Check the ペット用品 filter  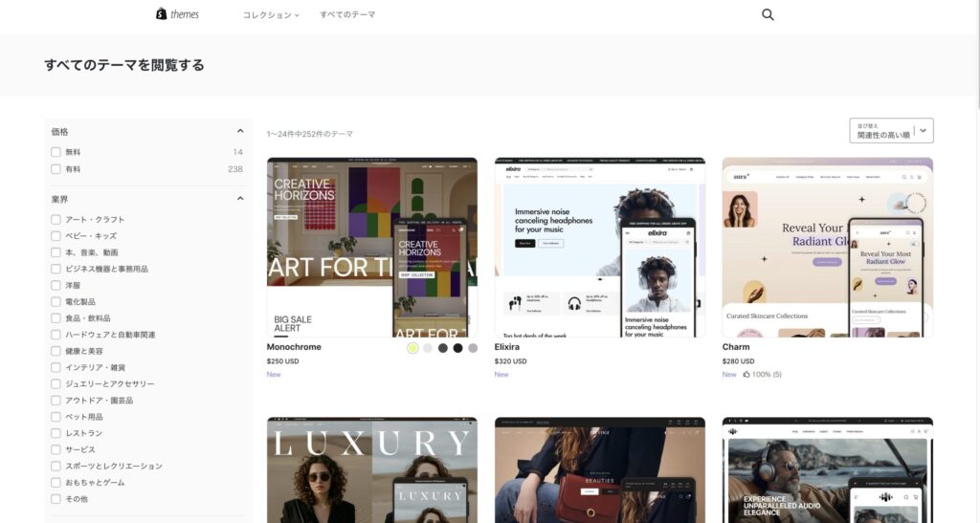point(56,417)
